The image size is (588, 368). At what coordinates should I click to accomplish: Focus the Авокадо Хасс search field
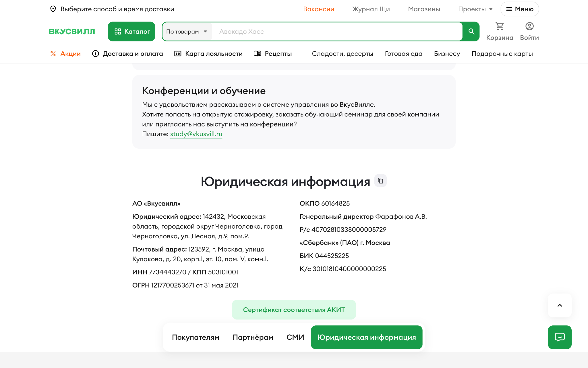click(x=337, y=31)
